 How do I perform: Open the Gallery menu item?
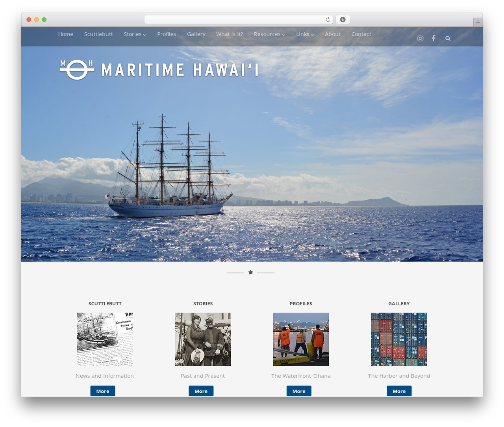pos(196,34)
